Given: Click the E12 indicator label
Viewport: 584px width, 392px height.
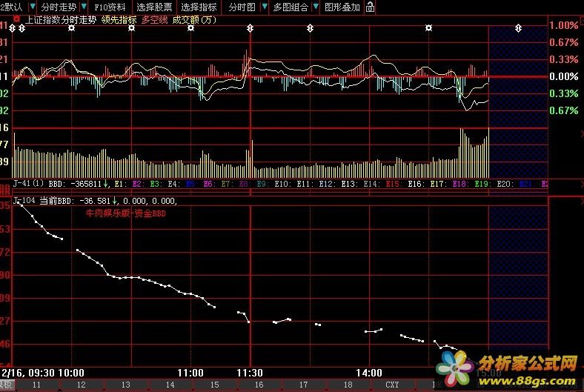Looking at the screenshot, I should (328, 184).
